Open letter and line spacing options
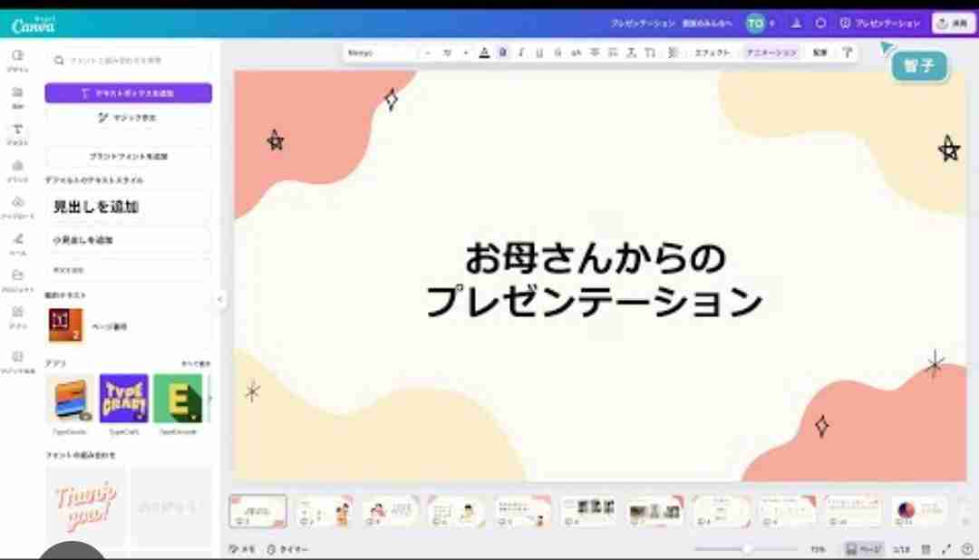The height and width of the screenshot is (560, 979). point(631,53)
